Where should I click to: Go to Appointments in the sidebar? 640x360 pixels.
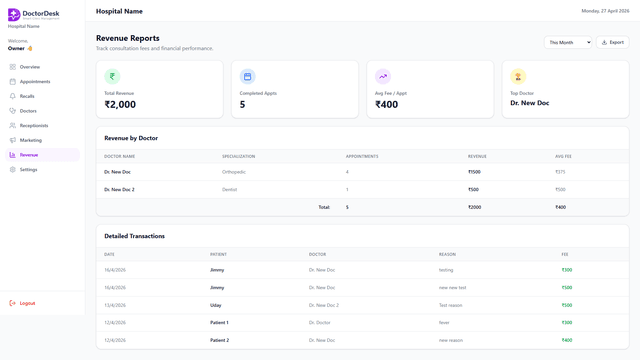(x=42, y=82)
